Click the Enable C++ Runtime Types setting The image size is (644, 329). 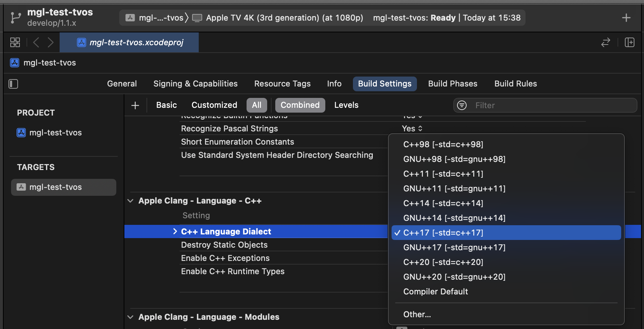point(233,272)
